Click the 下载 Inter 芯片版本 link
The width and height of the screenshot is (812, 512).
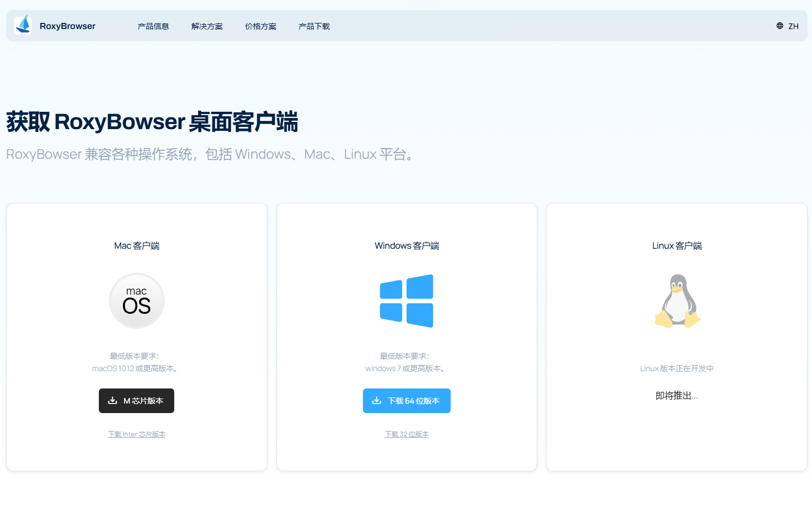137,434
